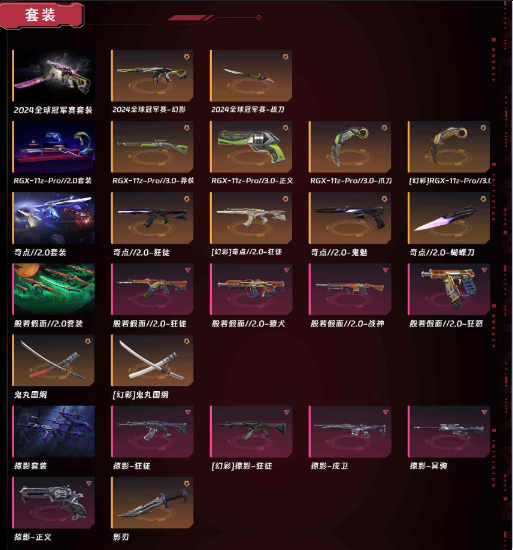Click the 奇点//2.0-鬼魅 pistol skin
This screenshot has width=513, height=550.
(350, 218)
